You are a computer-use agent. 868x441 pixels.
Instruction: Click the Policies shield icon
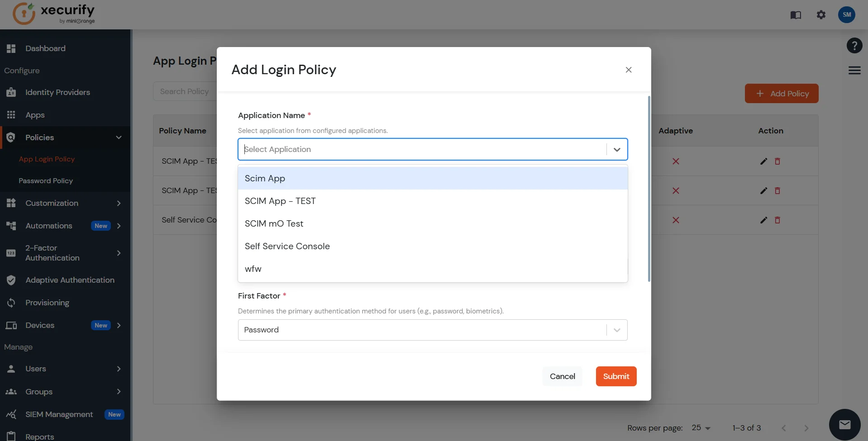(x=11, y=138)
